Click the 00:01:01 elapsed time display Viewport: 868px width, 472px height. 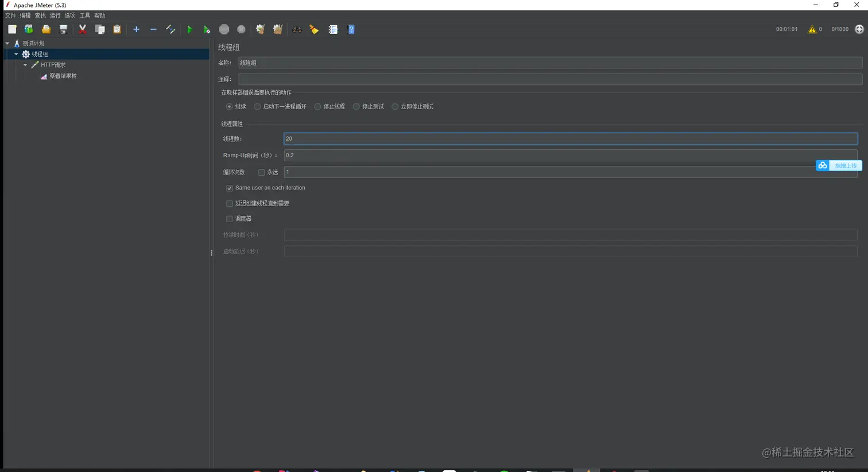(786, 29)
